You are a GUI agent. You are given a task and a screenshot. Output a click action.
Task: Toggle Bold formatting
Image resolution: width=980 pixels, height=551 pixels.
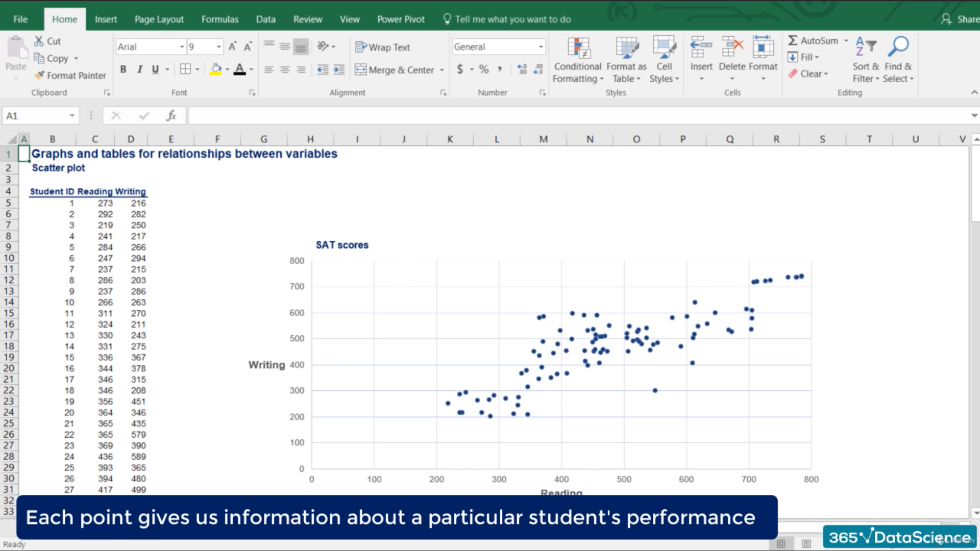tap(123, 69)
